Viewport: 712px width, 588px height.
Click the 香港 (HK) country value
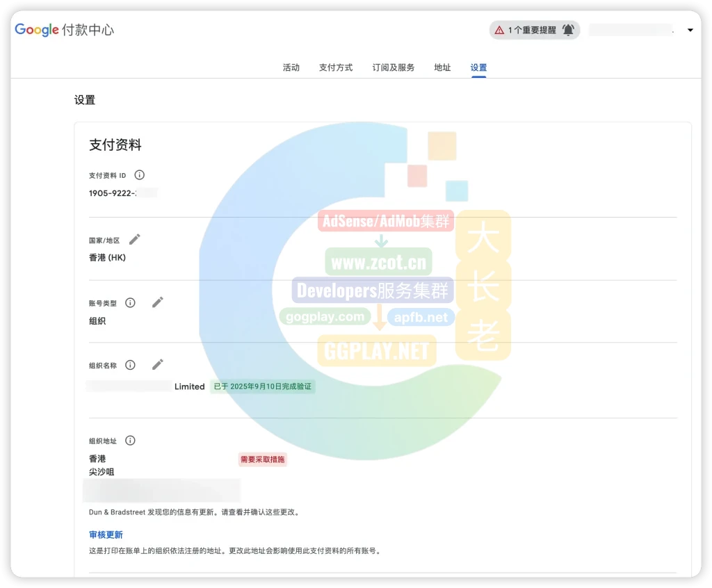[107, 257]
